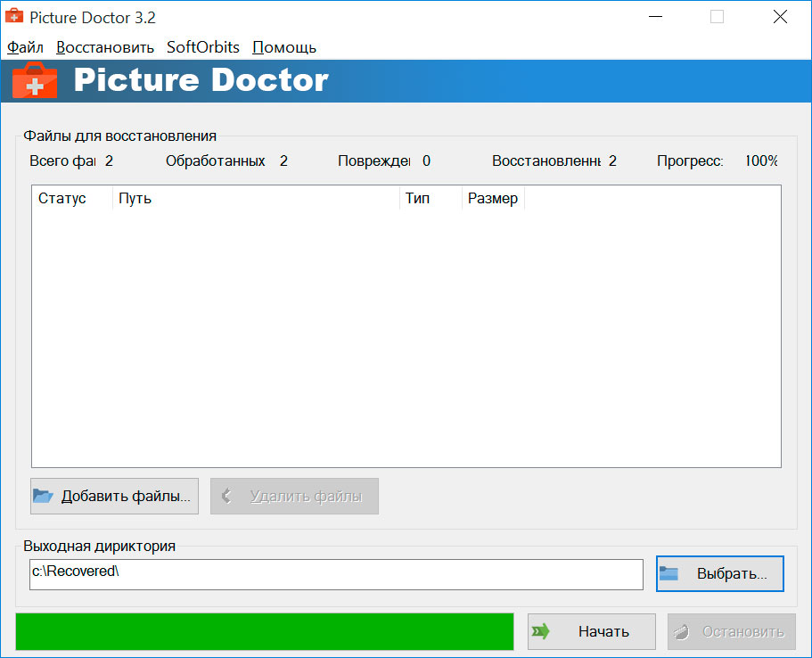Open the SoftOrbits menu
This screenshot has width=812, height=658.
(203, 47)
